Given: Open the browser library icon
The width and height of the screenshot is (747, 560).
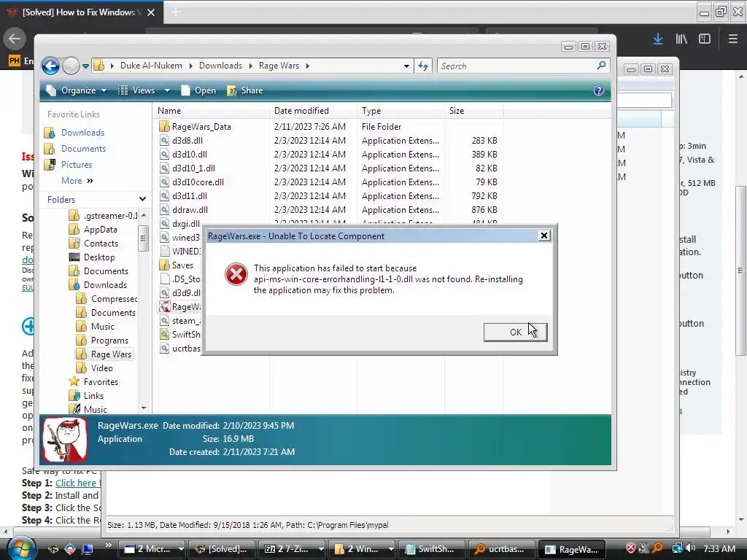Looking at the screenshot, I should tap(681, 39).
